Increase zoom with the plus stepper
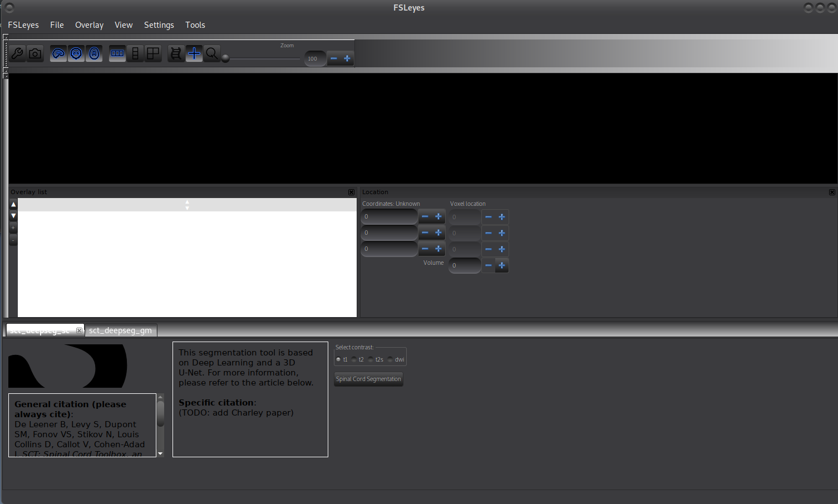Screen dimensions: 838x504 [347, 58]
